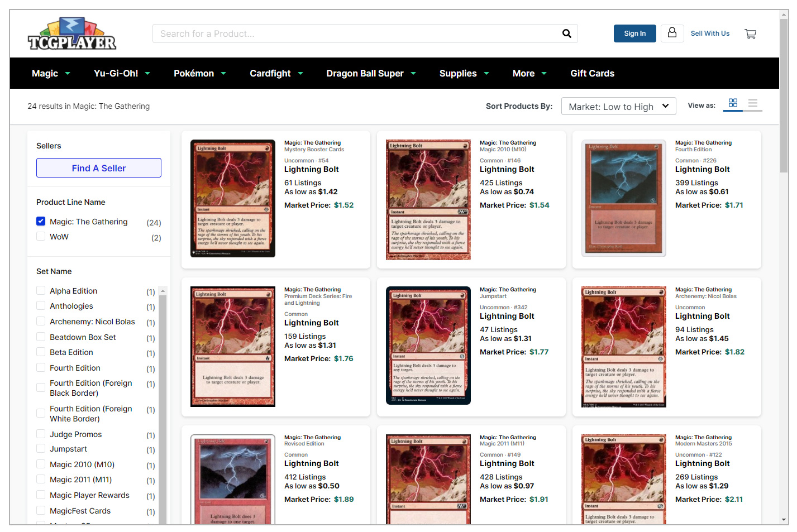This screenshot has width=797, height=532.
Task: Check Fourth Edition (Foreign Black Border) filter
Action: point(41,388)
